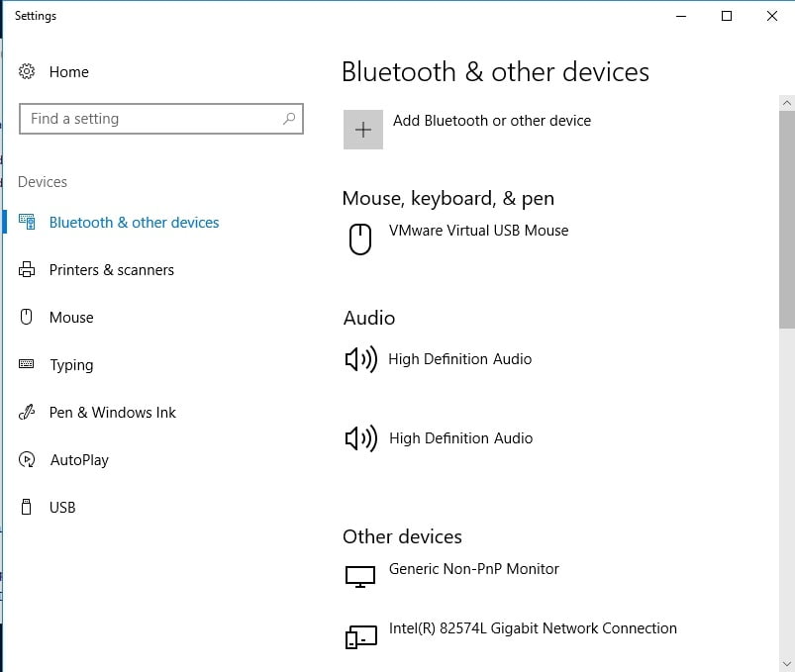Screen dimensions: 795x672
Task: Click the Generic Non-PnP Monitor icon
Action: (x=360, y=577)
